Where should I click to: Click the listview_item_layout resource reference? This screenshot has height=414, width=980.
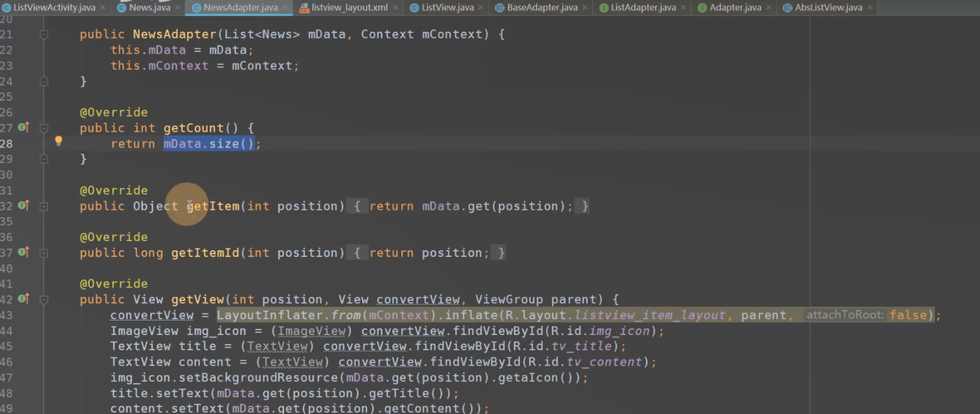pos(650,315)
